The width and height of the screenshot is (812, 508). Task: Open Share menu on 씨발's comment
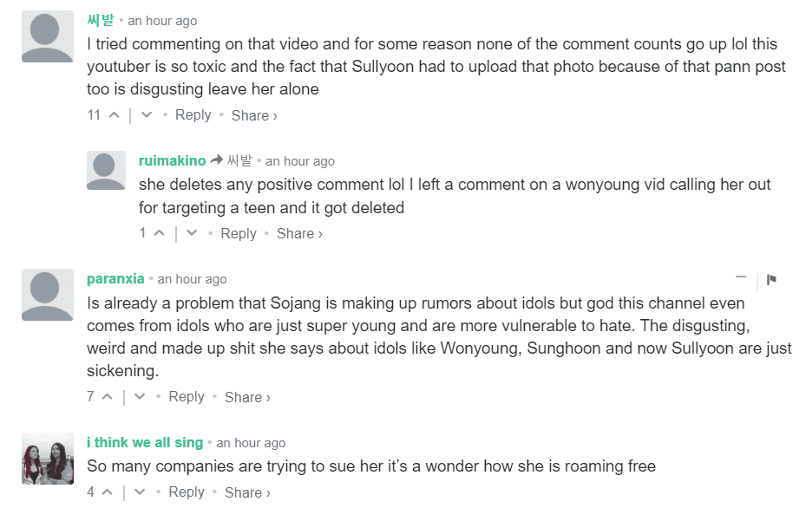(254, 115)
